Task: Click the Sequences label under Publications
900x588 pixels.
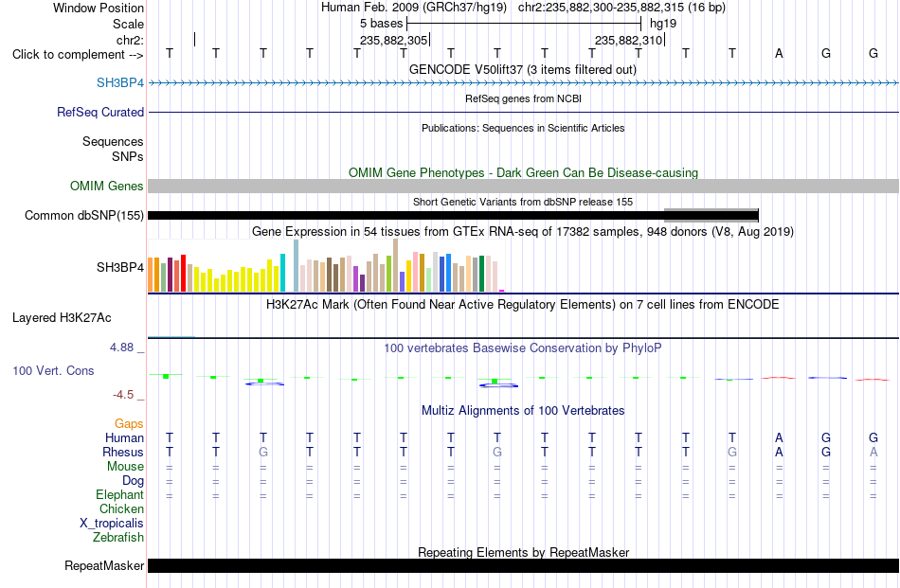Action: click(113, 141)
